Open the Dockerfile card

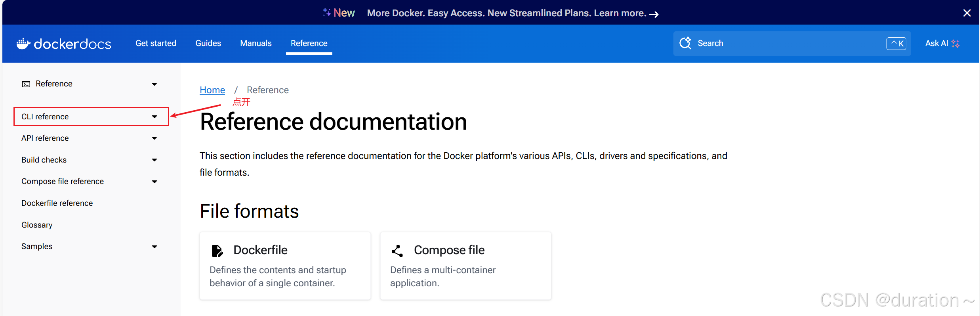pyautogui.click(x=285, y=266)
